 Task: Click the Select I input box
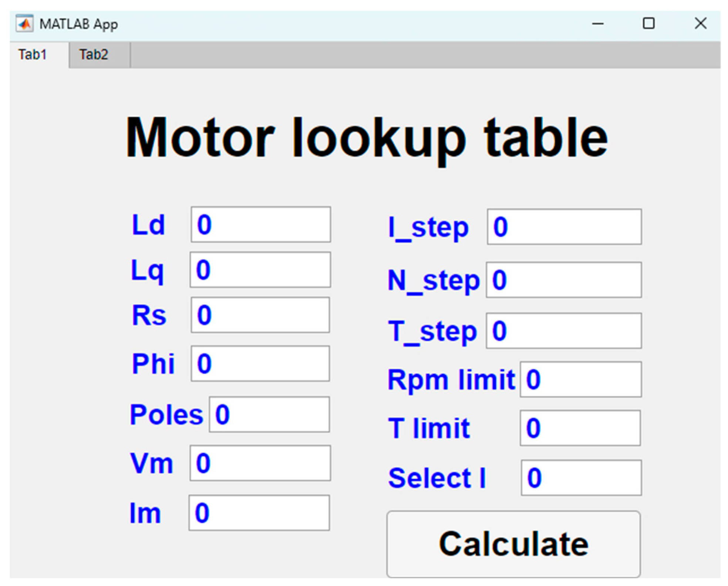coord(581,478)
